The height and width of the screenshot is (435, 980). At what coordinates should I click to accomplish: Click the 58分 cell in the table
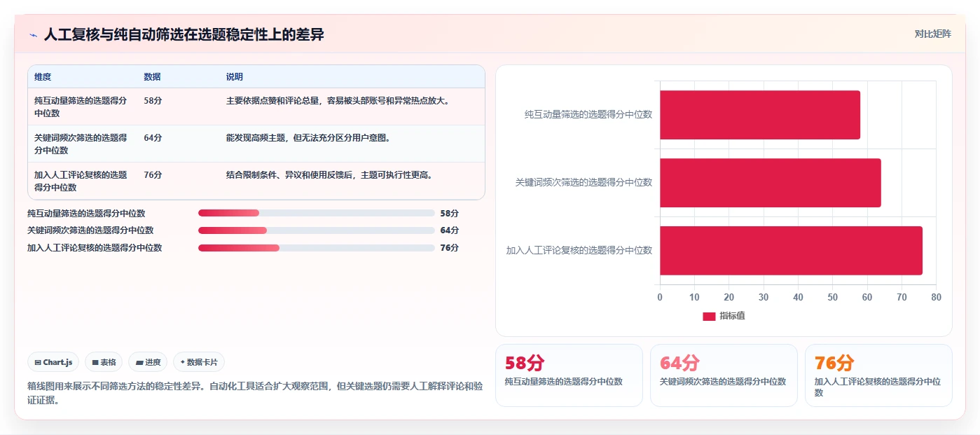click(153, 100)
